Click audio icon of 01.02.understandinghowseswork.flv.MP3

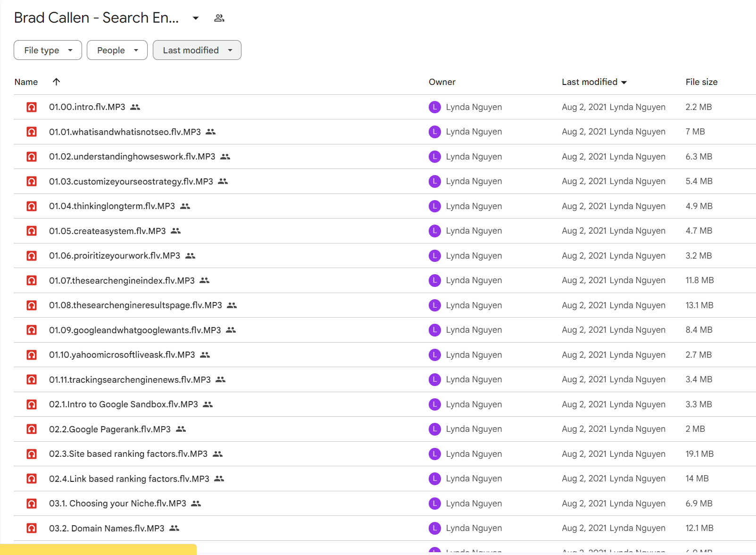pos(32,157)
